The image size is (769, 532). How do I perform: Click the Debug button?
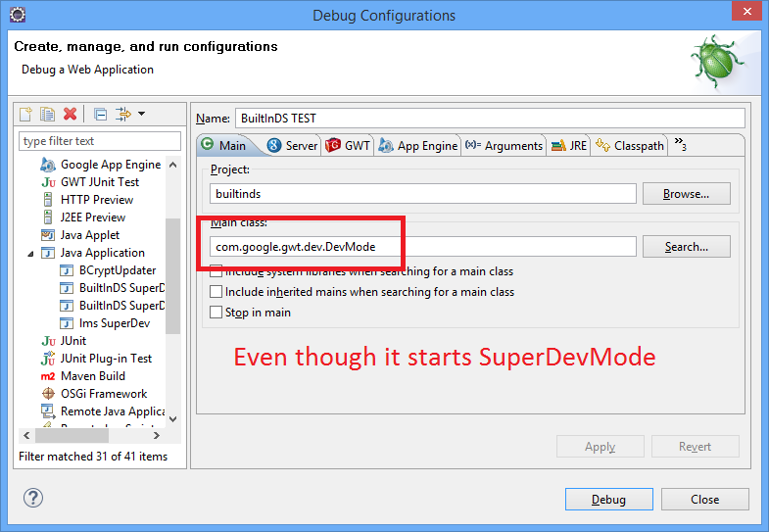coord(608,499)
